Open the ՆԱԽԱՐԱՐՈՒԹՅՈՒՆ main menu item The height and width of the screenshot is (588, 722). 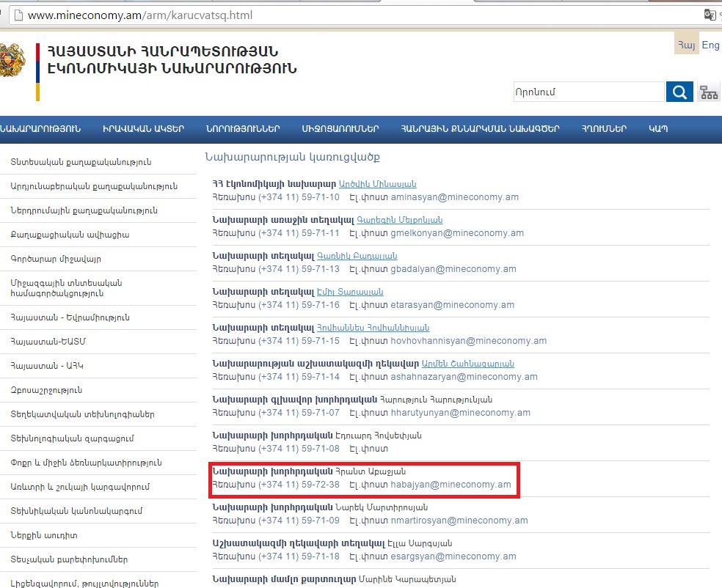tap(40, 129)
